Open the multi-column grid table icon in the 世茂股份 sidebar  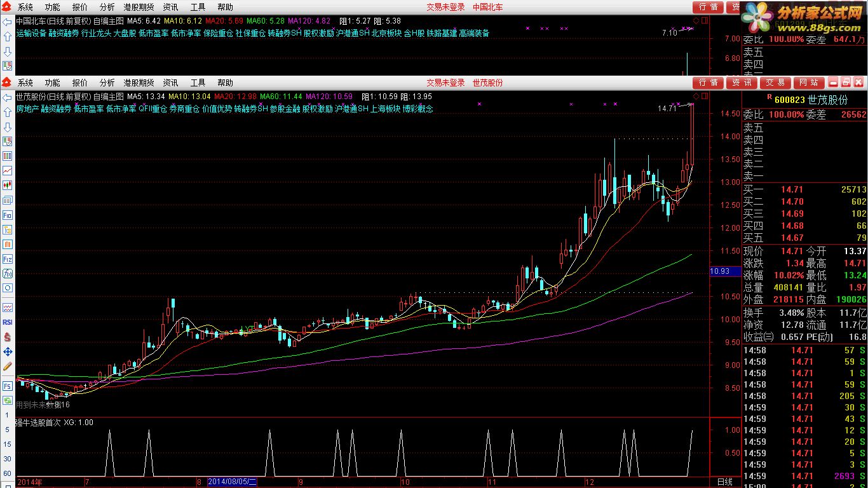coord(7,156)
